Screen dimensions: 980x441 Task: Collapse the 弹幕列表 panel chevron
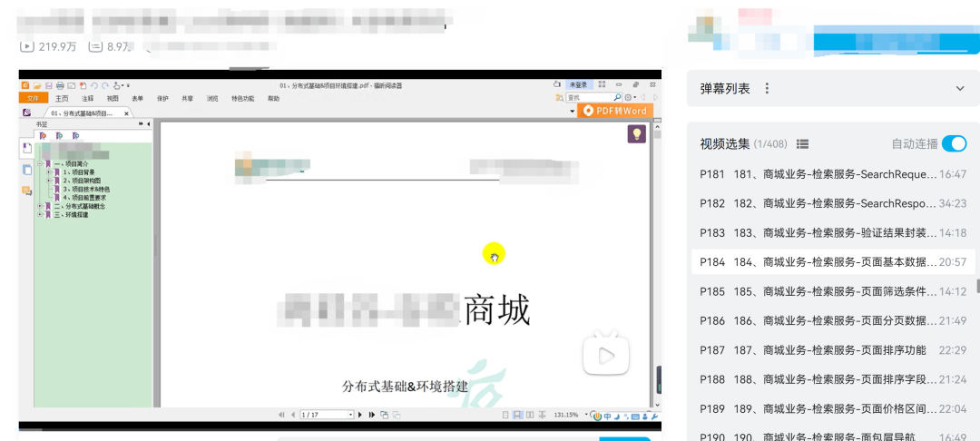point(960,89)
